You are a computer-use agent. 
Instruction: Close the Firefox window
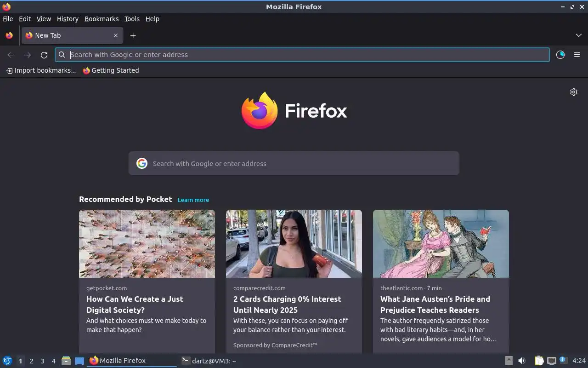(582, 7)
